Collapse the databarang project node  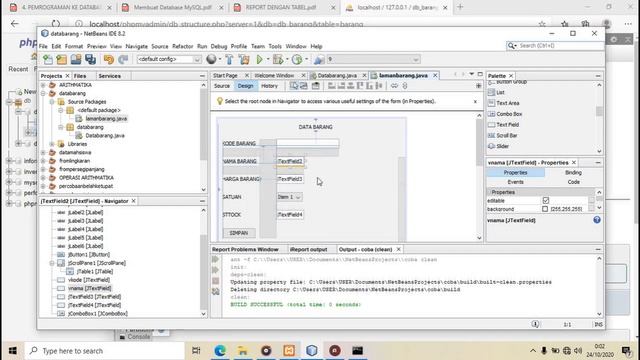click(43, 93)
